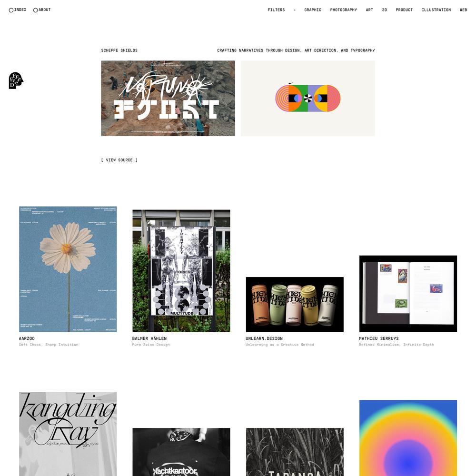Open the High Tide cans thumbnail

pyautogui.click(x=295, y=305)
